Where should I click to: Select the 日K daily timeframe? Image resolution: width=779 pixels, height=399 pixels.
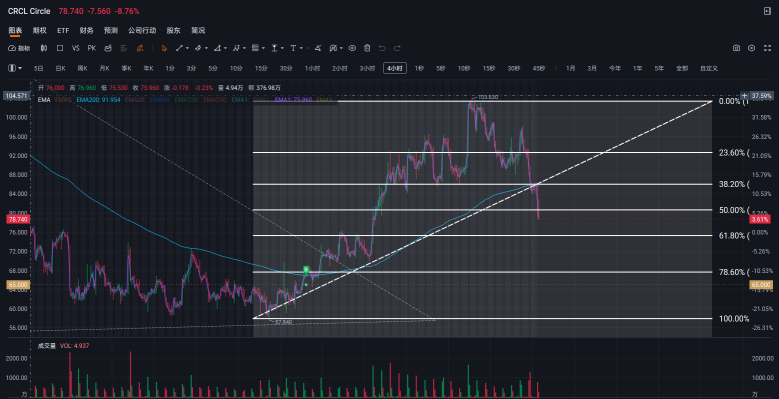(x=60, y=68)
